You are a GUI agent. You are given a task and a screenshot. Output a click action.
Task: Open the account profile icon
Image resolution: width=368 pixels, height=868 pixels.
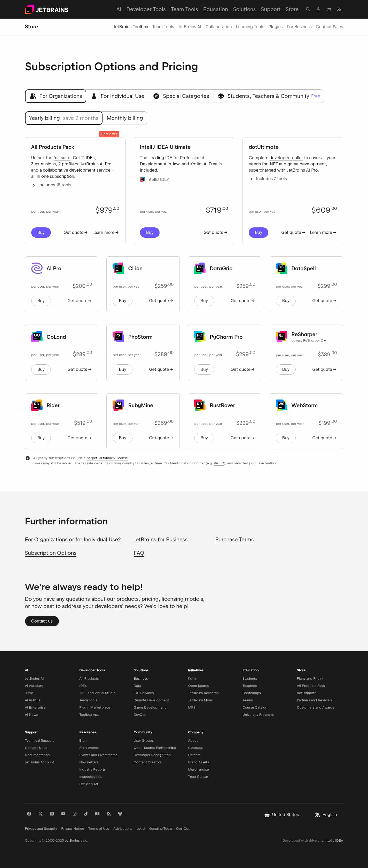tap(318, 10)
